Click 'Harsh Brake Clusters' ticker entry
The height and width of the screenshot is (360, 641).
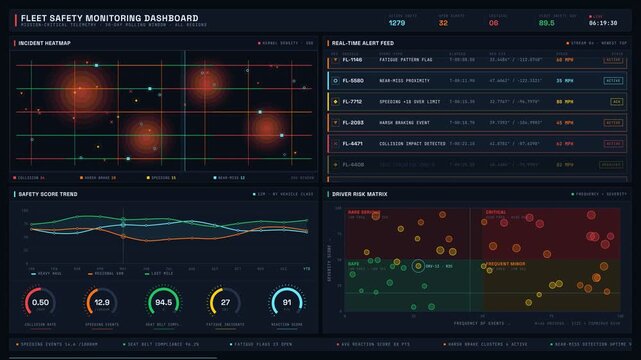485,344
